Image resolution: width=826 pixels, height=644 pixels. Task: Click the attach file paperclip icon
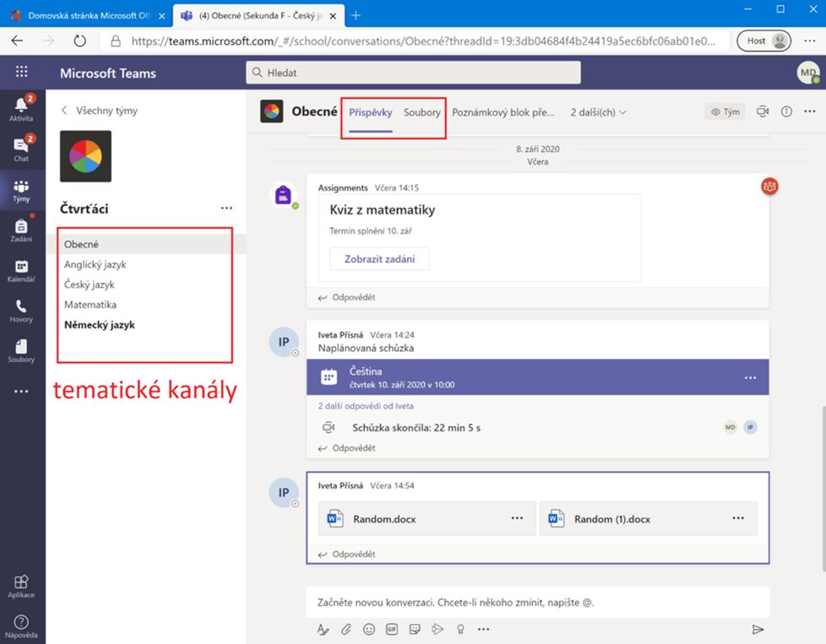pyautogui.click(x=345, y=629)
